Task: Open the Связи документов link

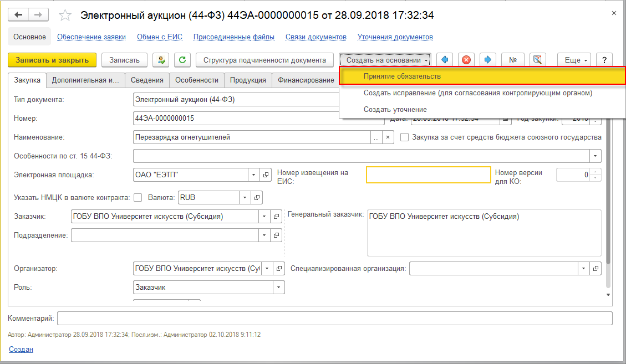Action: (x=316, y=37)
